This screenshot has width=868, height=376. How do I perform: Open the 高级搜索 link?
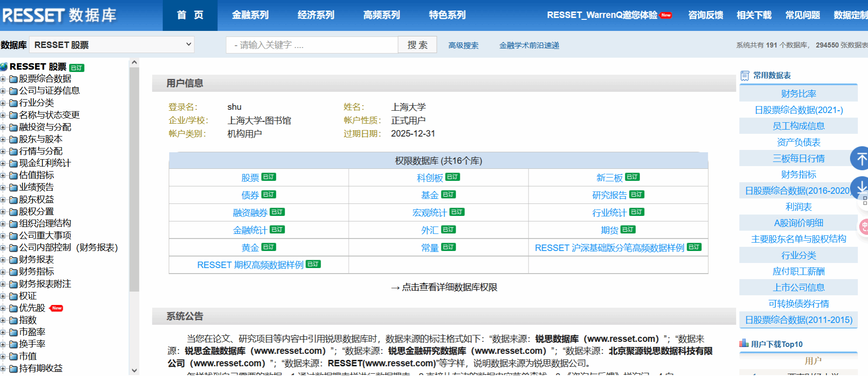pos(463,45)
